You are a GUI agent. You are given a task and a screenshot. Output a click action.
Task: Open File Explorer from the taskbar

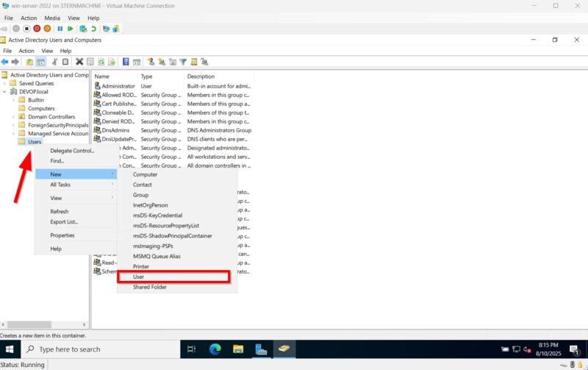tap(238, 349)
